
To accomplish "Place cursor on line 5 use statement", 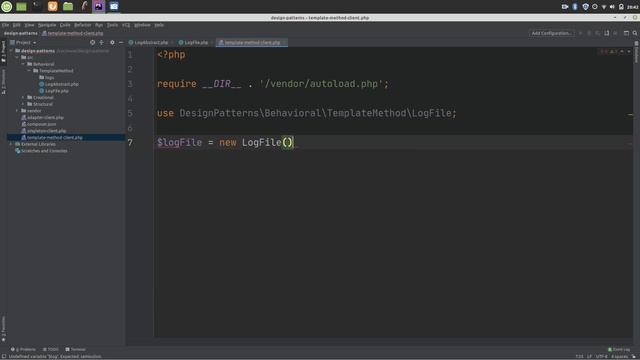I will tap(307, 113).
